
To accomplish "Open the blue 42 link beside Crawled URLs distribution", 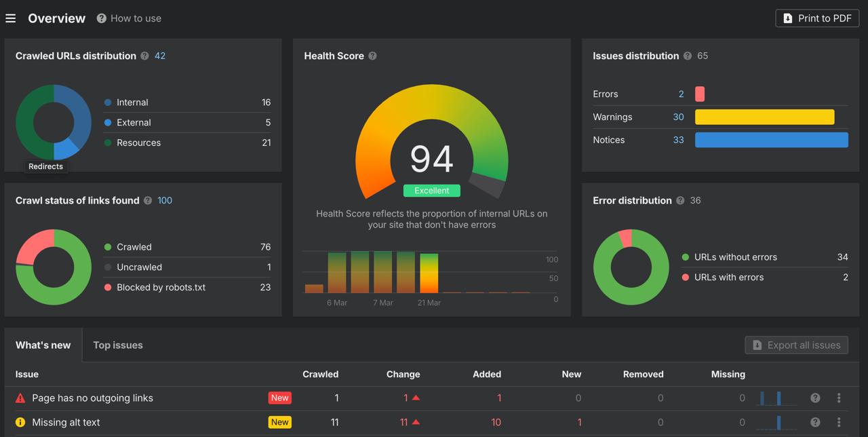I will tap(159, 56).
